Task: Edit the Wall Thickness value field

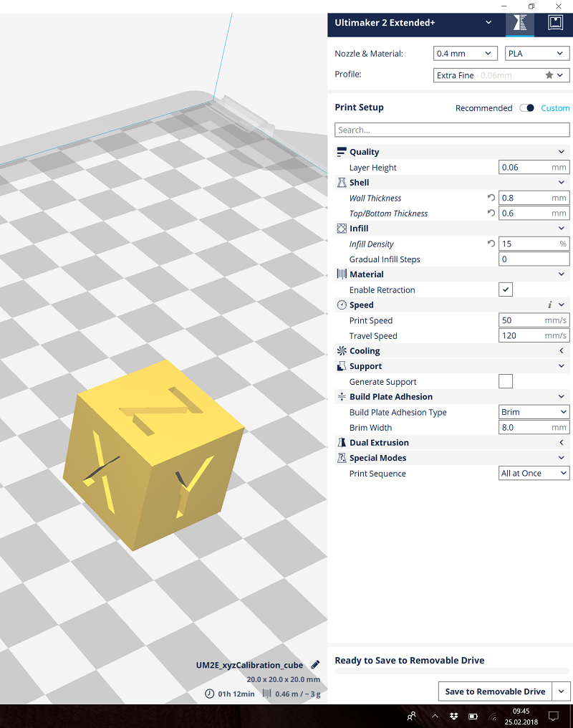Action: pyautogui.click(x=534, y=198)
